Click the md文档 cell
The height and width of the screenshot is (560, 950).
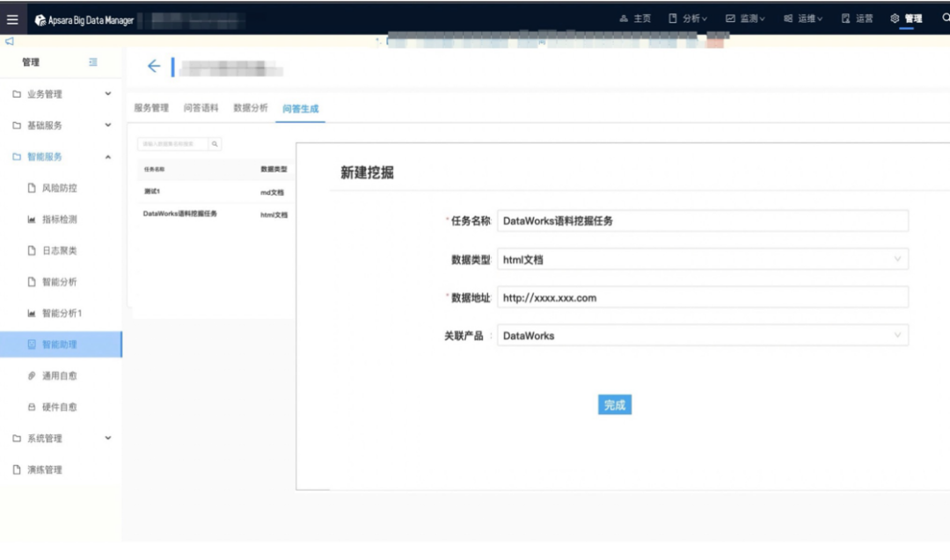272,193
